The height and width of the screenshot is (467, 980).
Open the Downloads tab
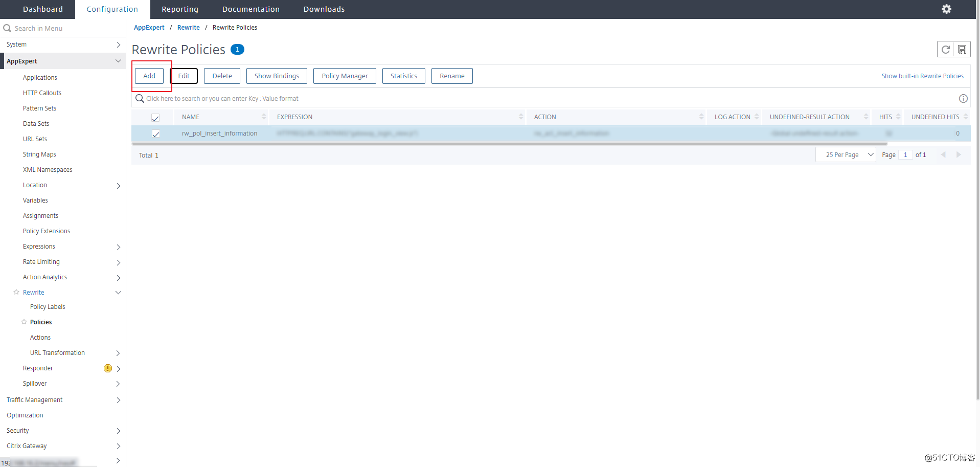coord(324,9)
